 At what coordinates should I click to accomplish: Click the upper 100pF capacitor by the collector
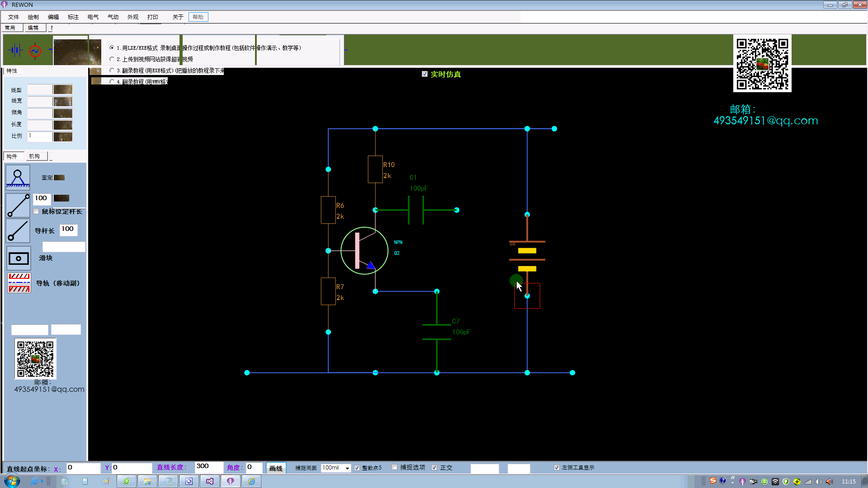(x=416, y=210)
